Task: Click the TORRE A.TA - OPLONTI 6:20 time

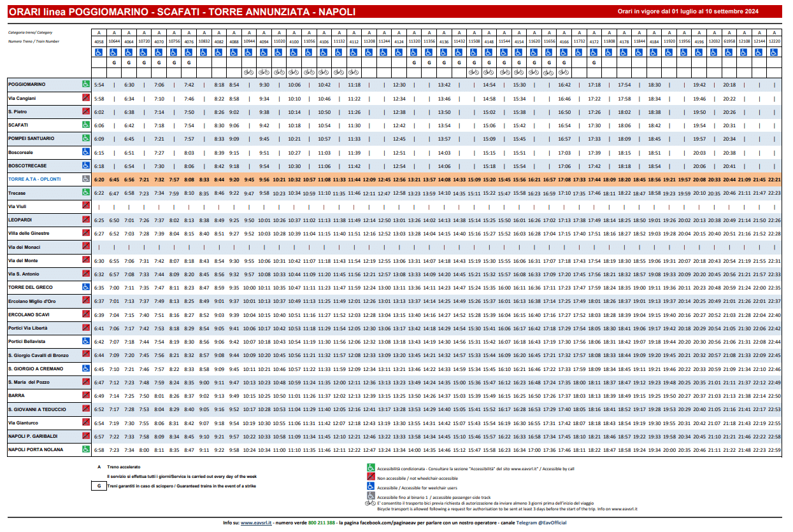Action: (99, 179)
